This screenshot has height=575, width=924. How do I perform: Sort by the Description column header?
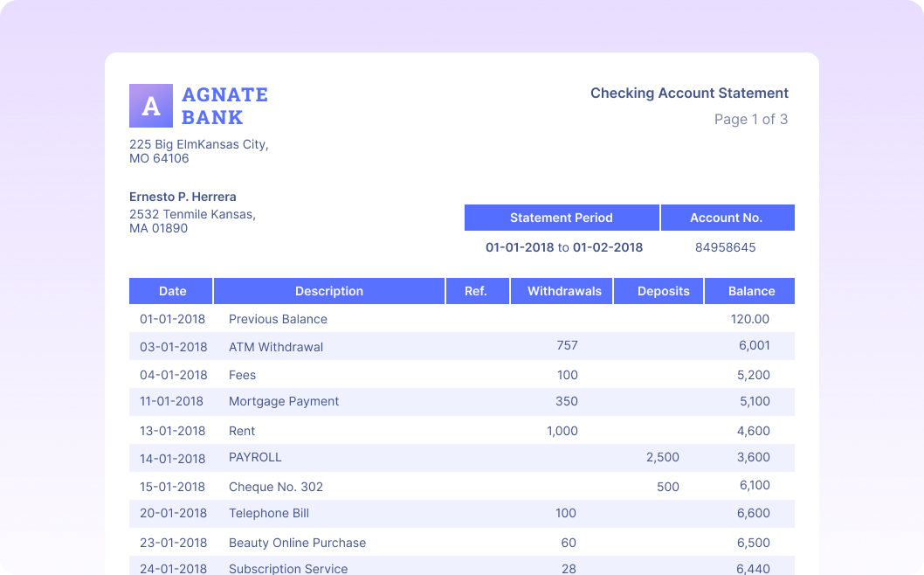(x=328, y=291)
